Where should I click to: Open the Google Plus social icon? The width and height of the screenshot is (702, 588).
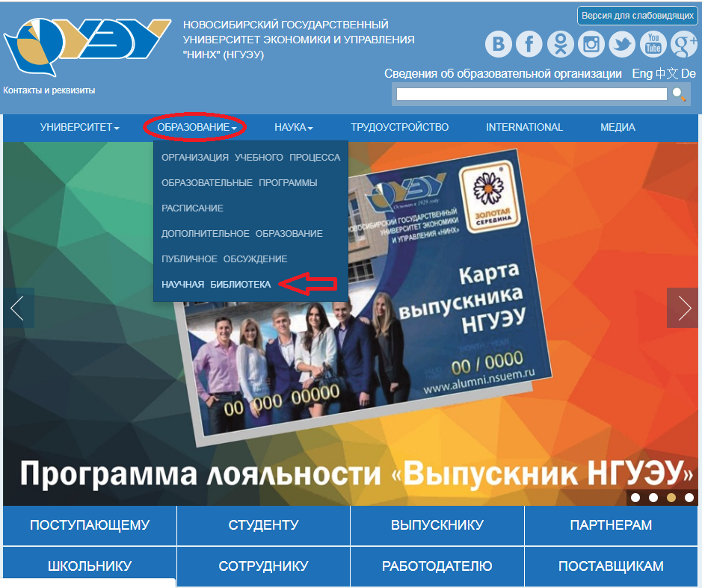(x=683, y=44)
